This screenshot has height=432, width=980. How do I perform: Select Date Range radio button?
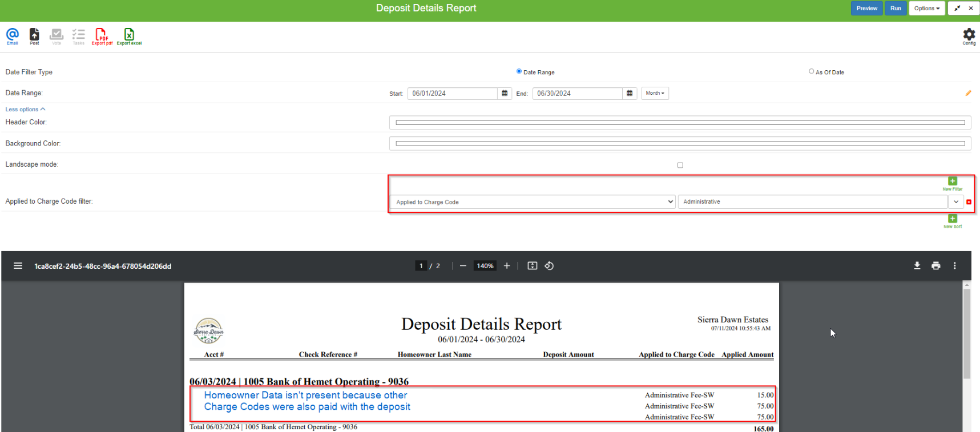pos(519,71)
